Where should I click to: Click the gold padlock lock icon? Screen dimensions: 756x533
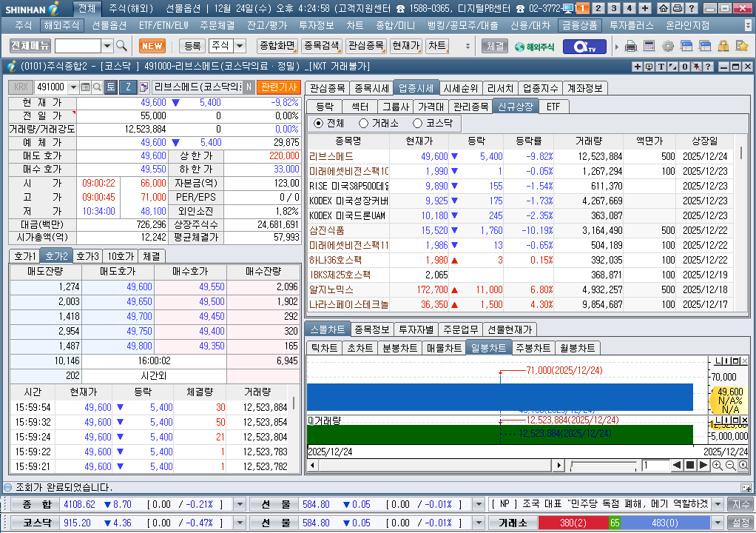[723, 47]
